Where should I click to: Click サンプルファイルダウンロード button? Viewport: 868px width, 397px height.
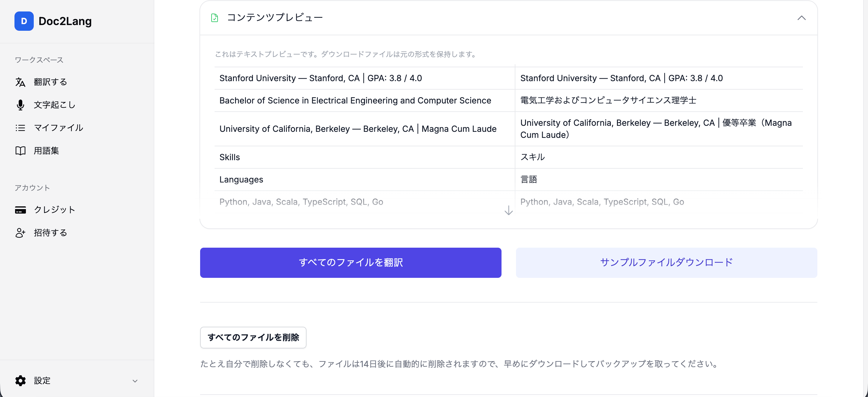click(666, 263)
